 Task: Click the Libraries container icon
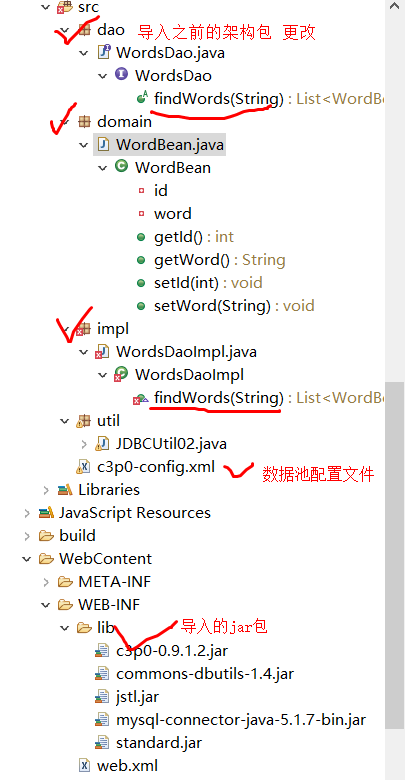(65, 489)
